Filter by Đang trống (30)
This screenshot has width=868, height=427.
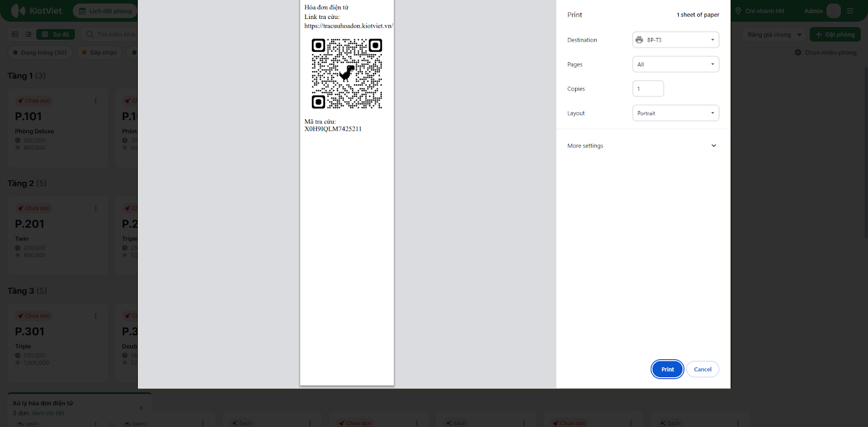(x=40, y=53)
